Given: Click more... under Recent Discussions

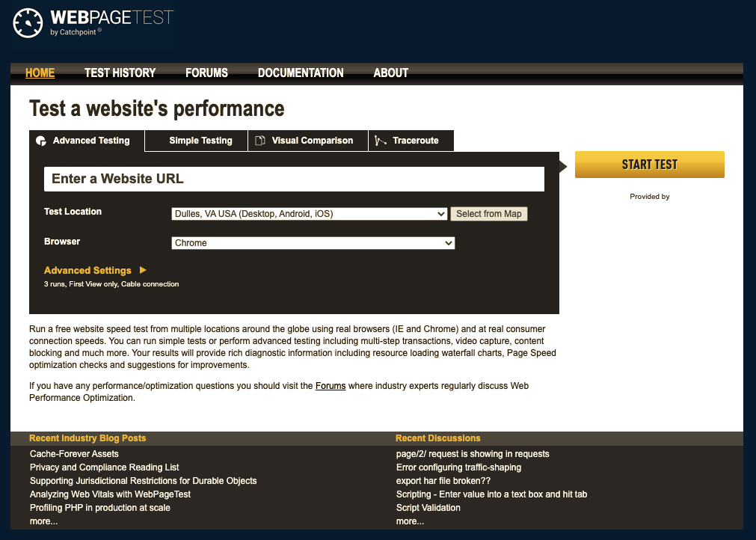Looking at the screenshot, I should pos(411,521).
